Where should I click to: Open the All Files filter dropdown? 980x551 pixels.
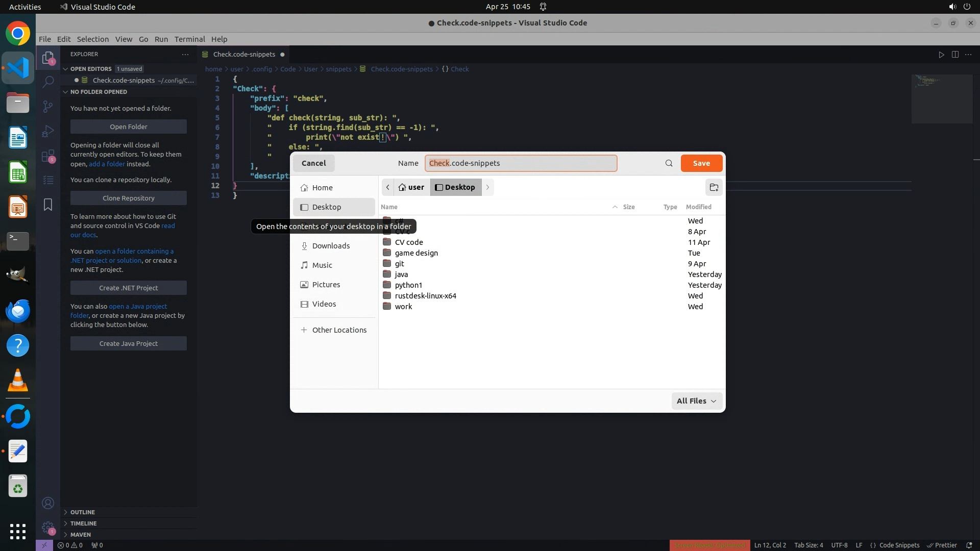click(x=697, y=401)
